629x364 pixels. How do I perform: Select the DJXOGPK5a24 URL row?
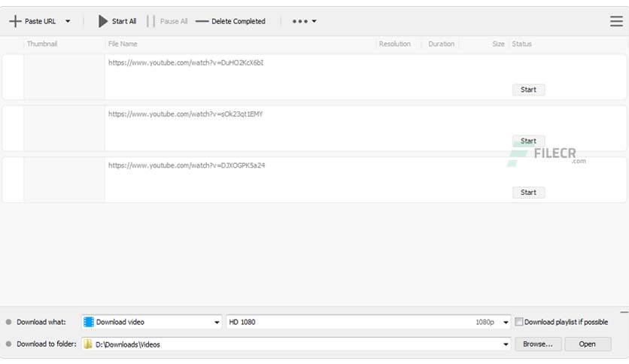pyautogui.click(x=314, y=180)
